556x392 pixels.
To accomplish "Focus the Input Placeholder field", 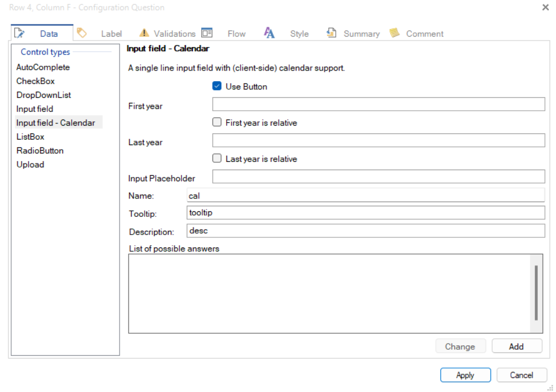I will (378, 176).
